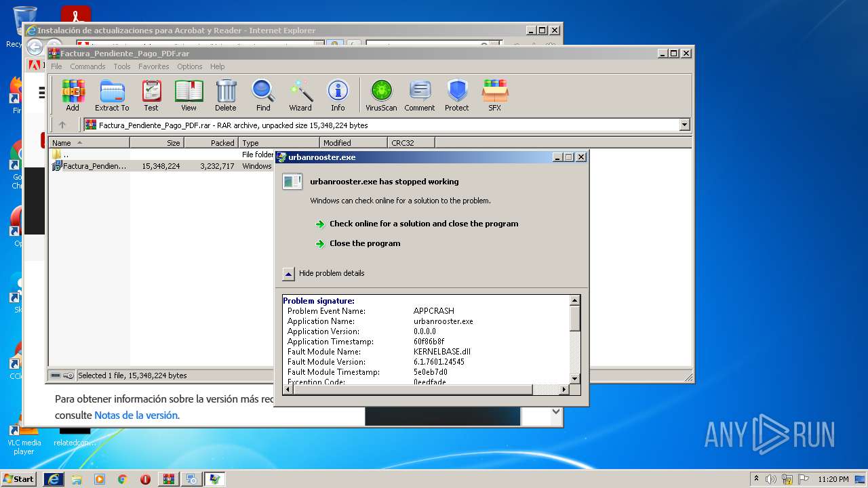This screenshot has height=488, width=868.
Task: Open the File menu in WinRAR
Action: (x=56, y=66)
